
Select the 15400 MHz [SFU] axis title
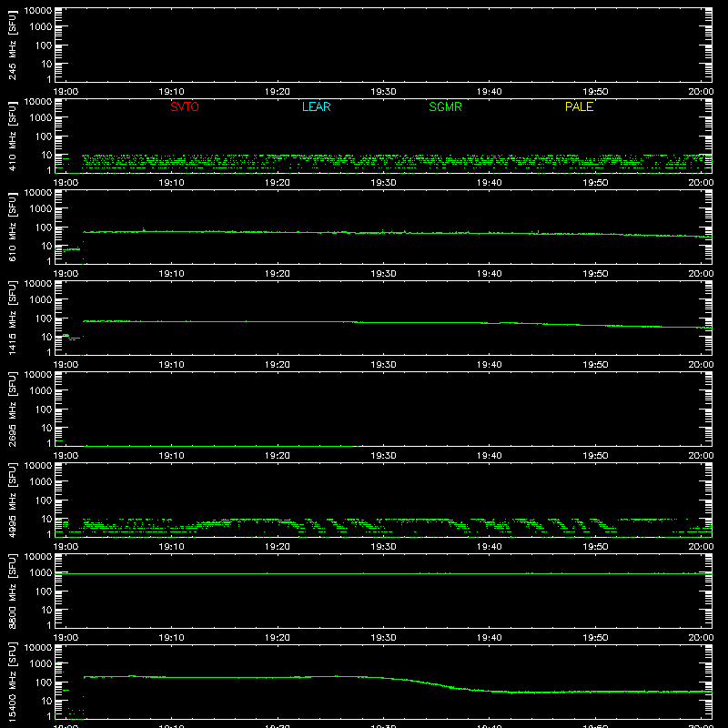13,682
